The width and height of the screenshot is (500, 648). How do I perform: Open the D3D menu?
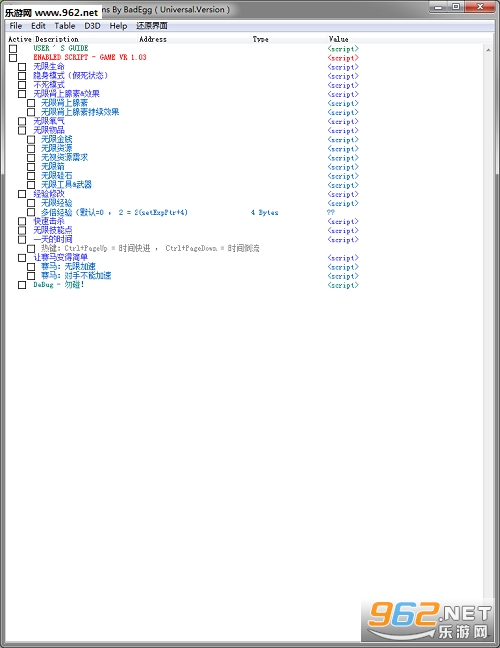92,26
